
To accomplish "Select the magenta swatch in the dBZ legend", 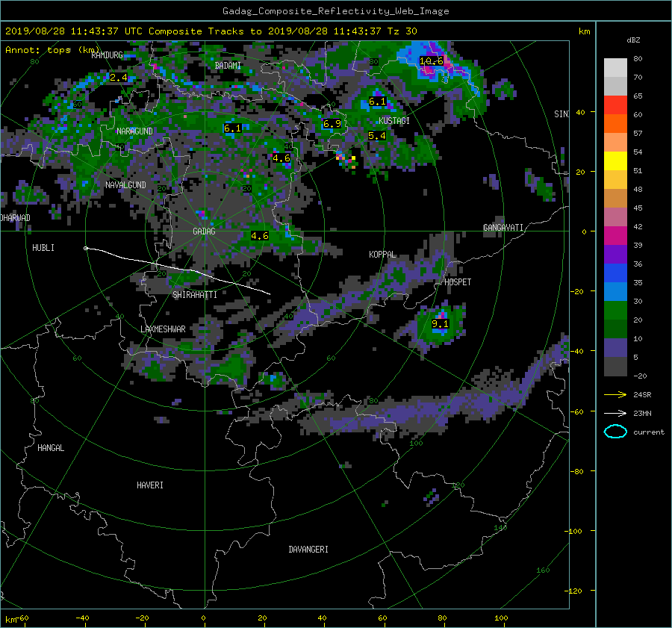I will pos(615,235).
